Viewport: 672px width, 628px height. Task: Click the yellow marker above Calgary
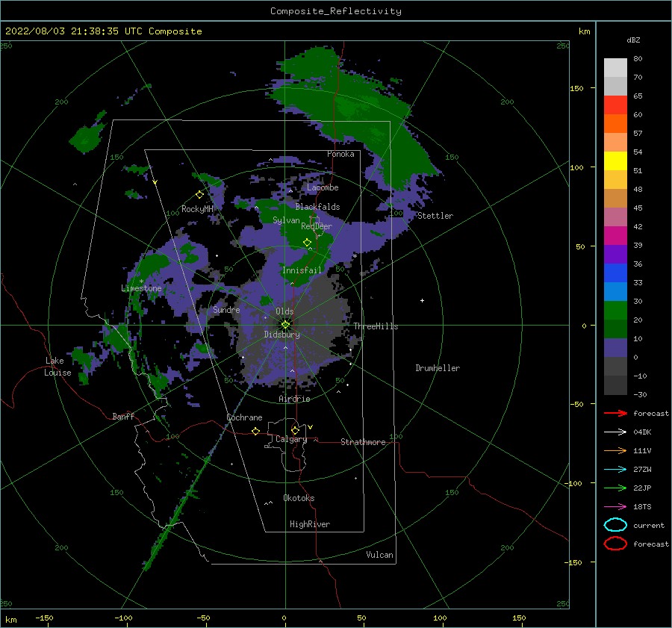[x=295, y=430]
